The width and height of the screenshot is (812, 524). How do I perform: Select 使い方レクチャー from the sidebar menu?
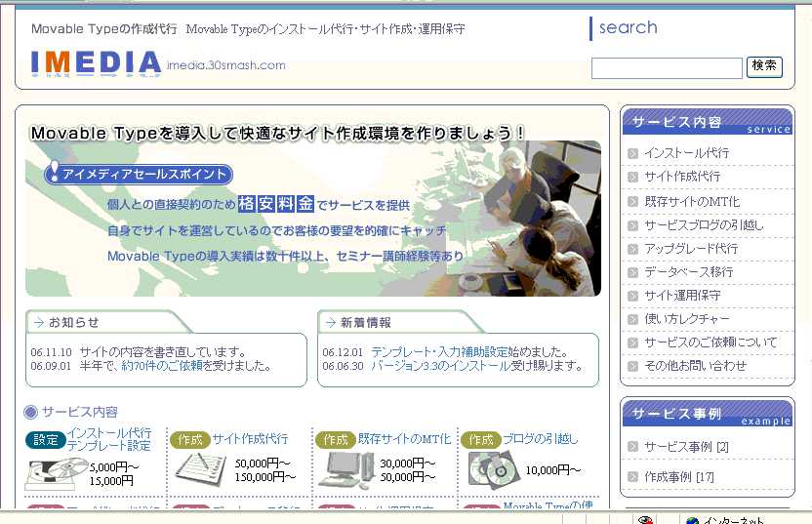(x=686, y=319)
